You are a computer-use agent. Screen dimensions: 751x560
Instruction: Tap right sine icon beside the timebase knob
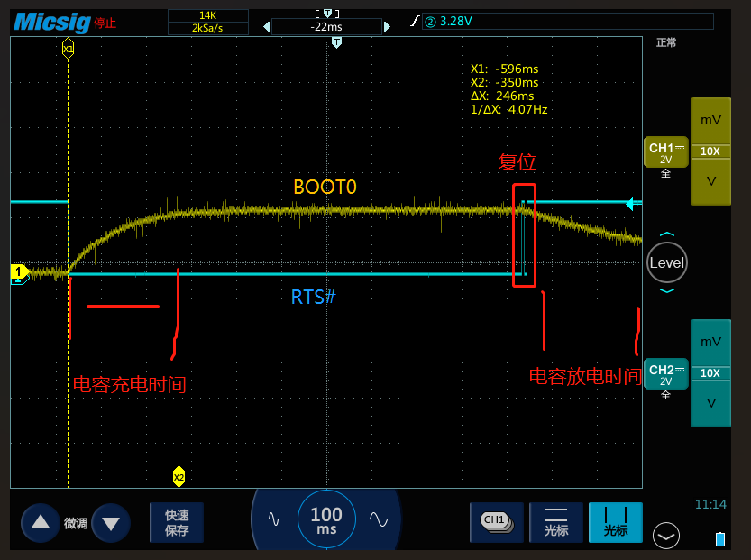click(380, 520)
